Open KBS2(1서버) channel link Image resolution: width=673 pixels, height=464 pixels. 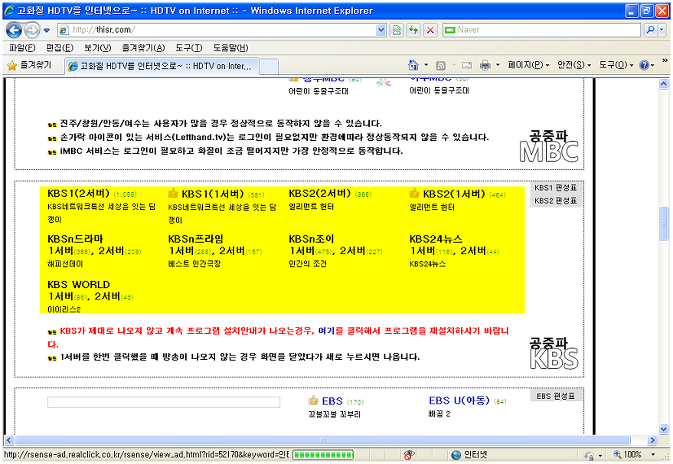(x=454, y=194)
